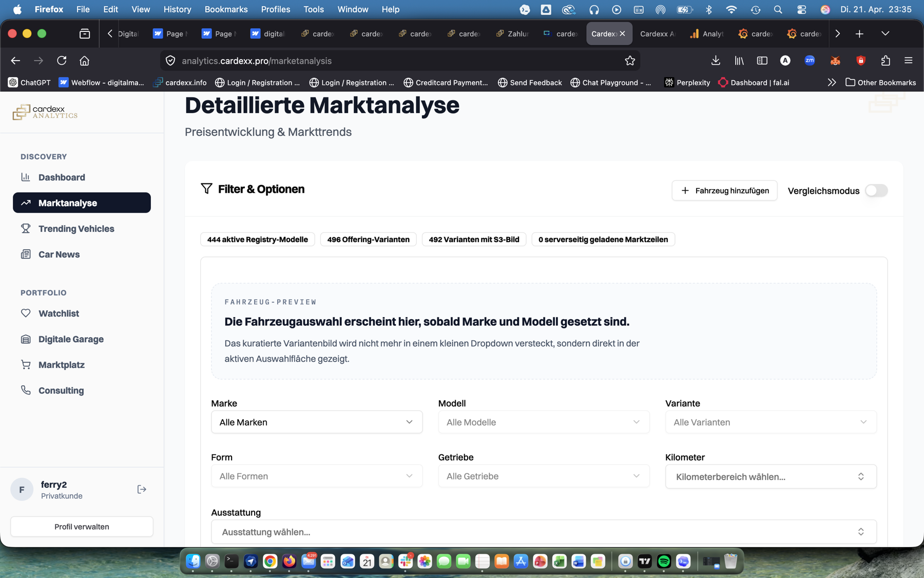
Task: Open the Ausstattung wählen dropdown
Action: 544,532
